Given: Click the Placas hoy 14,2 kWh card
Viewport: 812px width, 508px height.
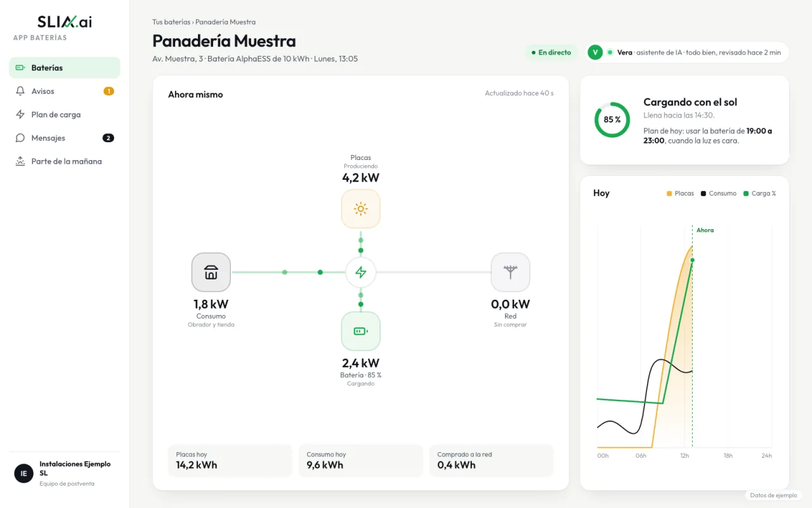Looking at the screenshot, I should [230, 460].
